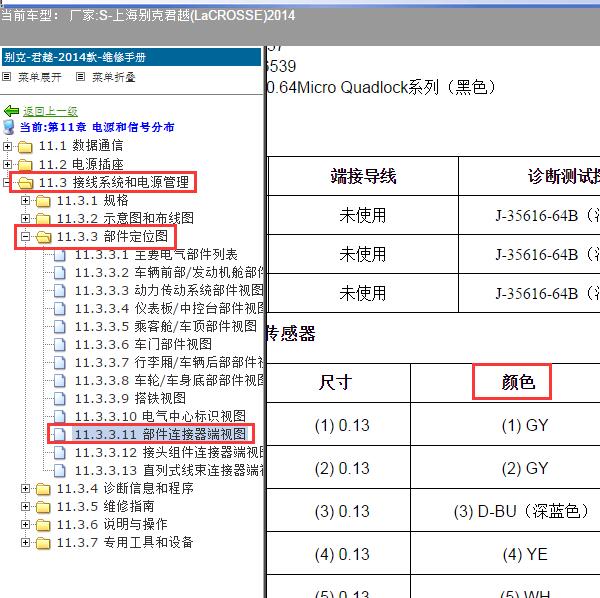Click the page icon for 11.3.3.6
Screen dimensions: 600x598
point(60,345)
